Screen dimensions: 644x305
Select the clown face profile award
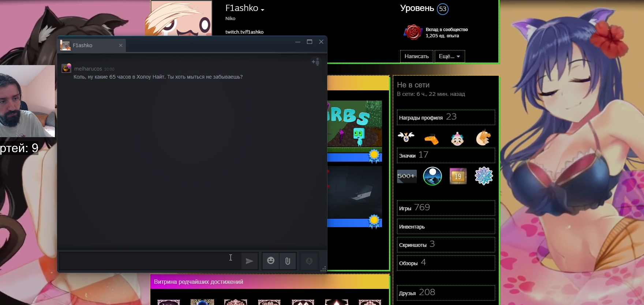[x=457, y=139]
